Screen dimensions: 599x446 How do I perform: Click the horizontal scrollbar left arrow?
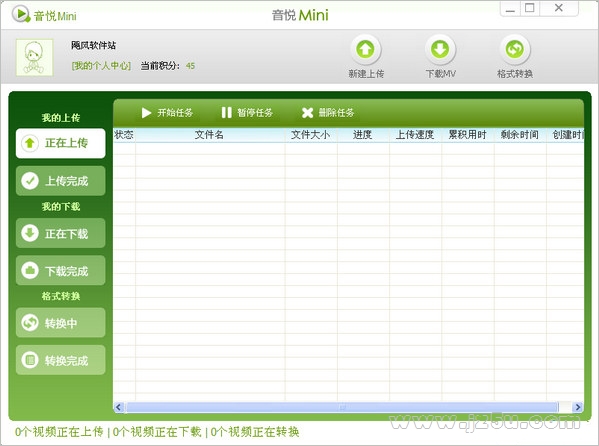118,407
